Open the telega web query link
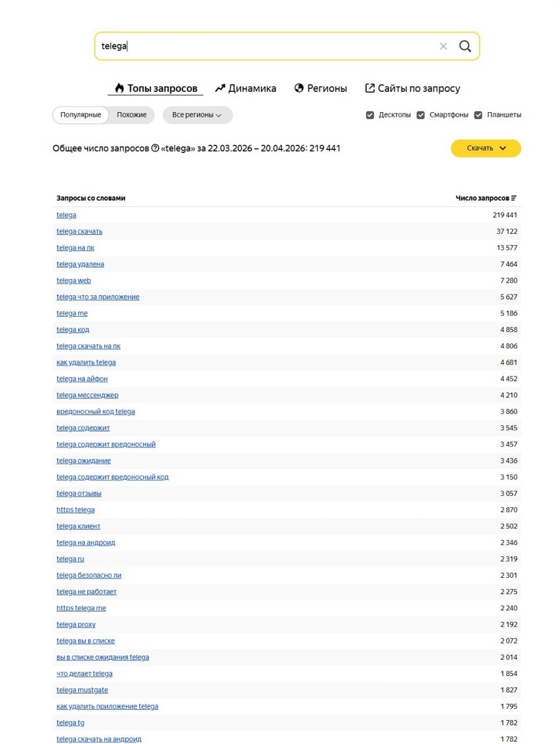Viewport: 560px width, 744px height. (x=74, y=280)
